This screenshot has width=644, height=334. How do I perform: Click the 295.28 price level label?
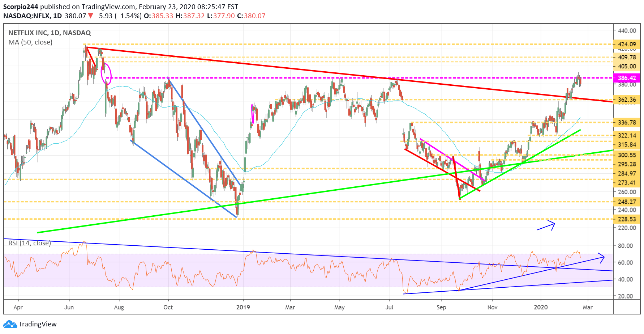click(x=627, y=164)
